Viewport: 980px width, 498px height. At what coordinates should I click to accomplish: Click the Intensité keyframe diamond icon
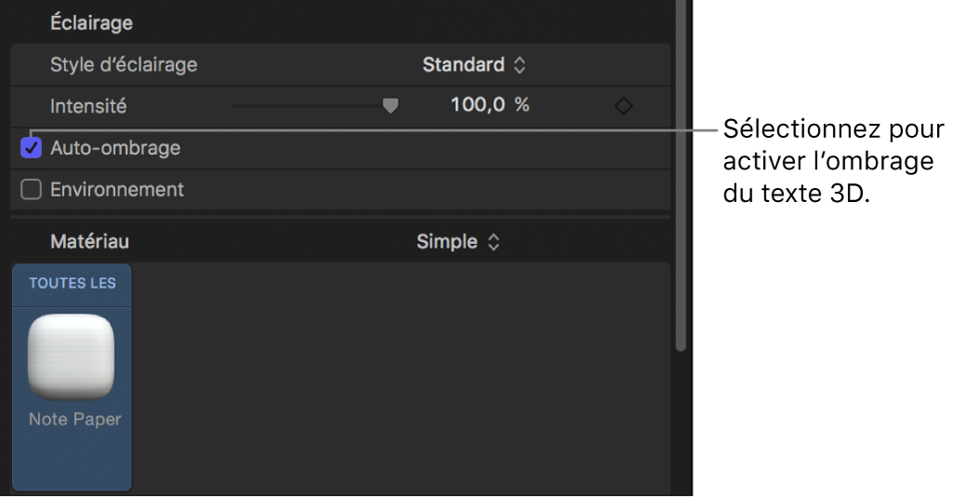pos(624,106)
